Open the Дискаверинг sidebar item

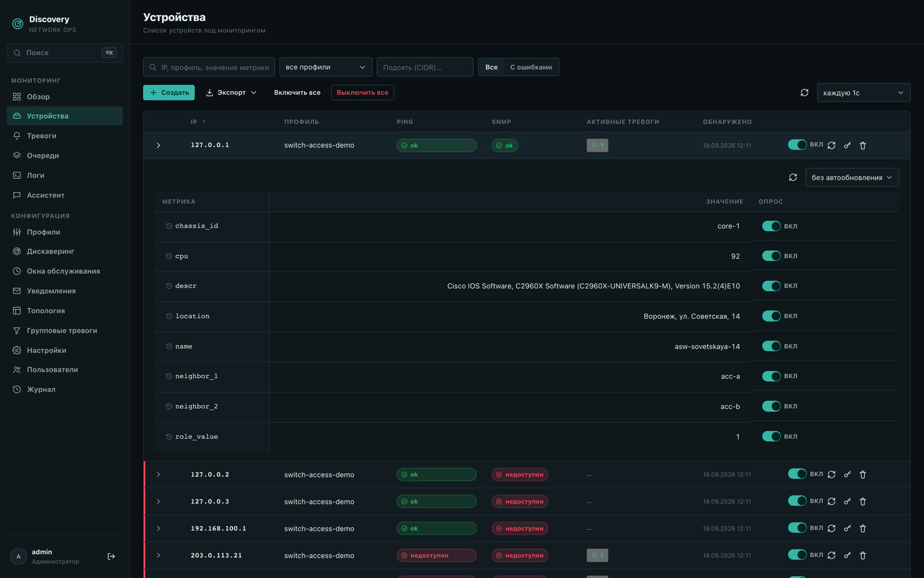[x=65, y=251]
